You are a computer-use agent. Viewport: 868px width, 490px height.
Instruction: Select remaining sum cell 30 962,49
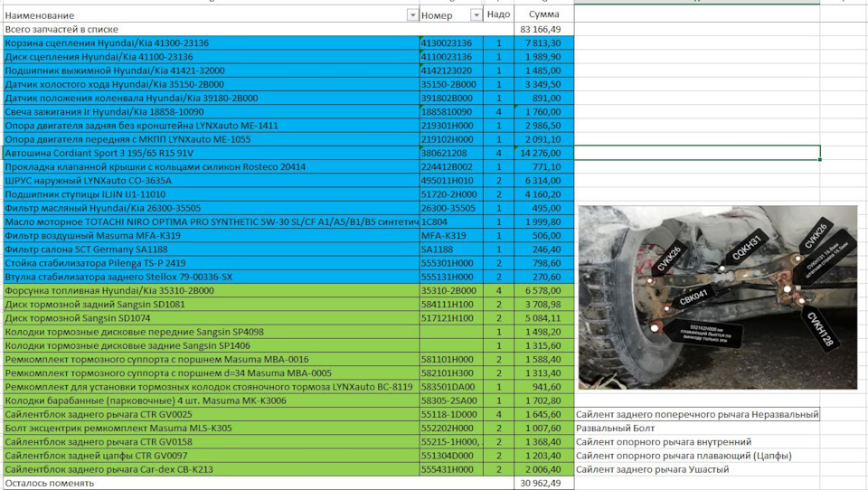click(543, 483)
